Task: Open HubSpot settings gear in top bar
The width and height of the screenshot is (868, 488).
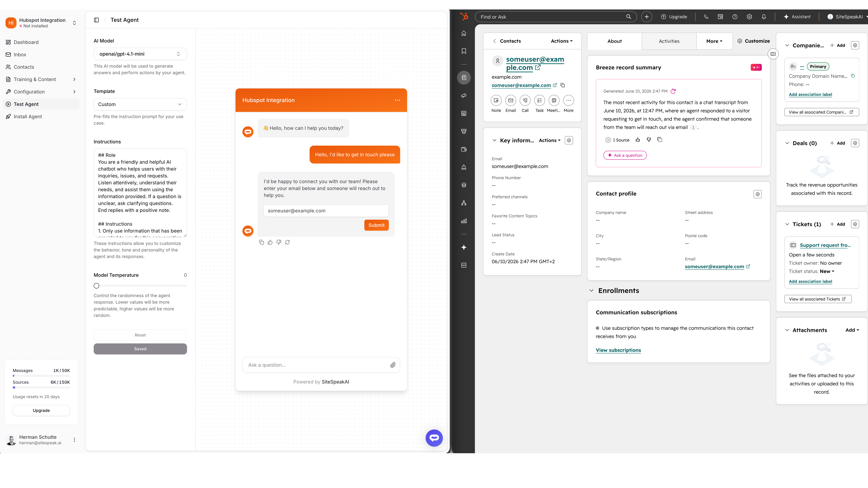Action: coord(749,17)
